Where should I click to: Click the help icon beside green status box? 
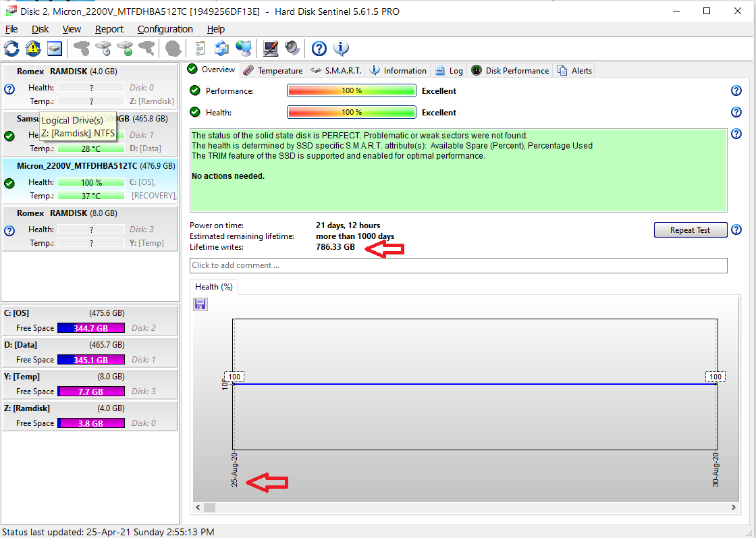(736, 134)
